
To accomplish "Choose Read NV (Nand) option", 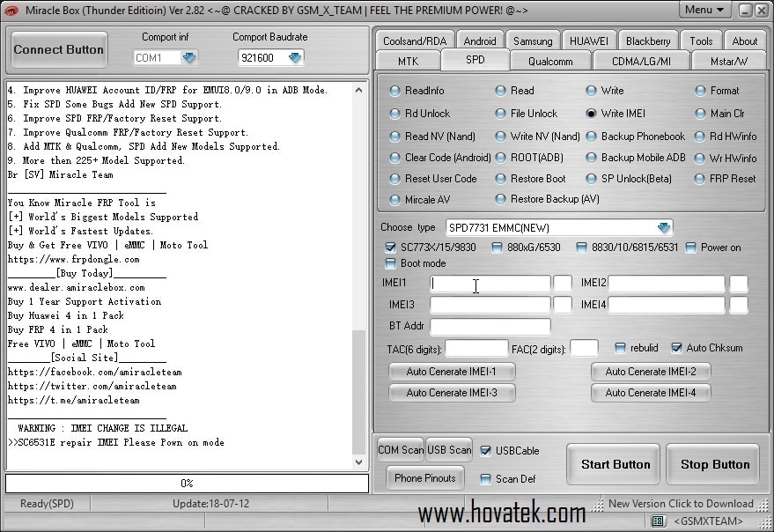I will tap(432, 137).
